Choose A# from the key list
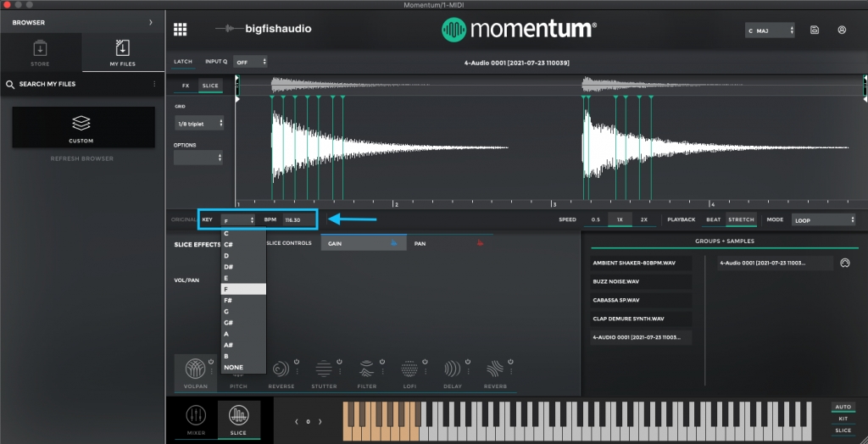 (x=243, y=345)
